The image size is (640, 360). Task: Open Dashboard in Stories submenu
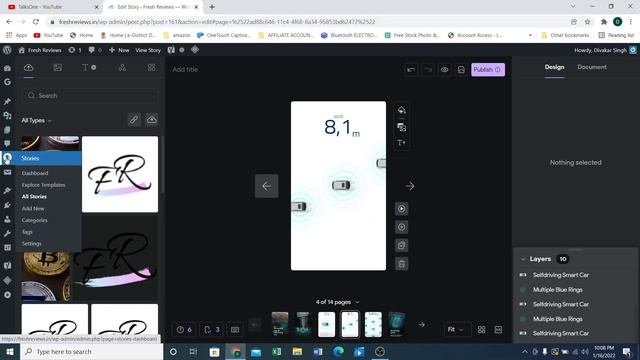tap(35, 173)
